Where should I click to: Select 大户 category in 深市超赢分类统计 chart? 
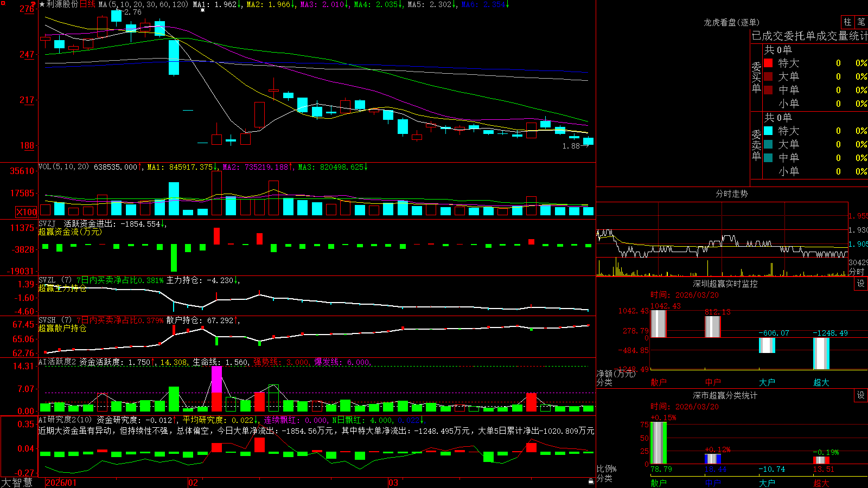coord(767,483)
